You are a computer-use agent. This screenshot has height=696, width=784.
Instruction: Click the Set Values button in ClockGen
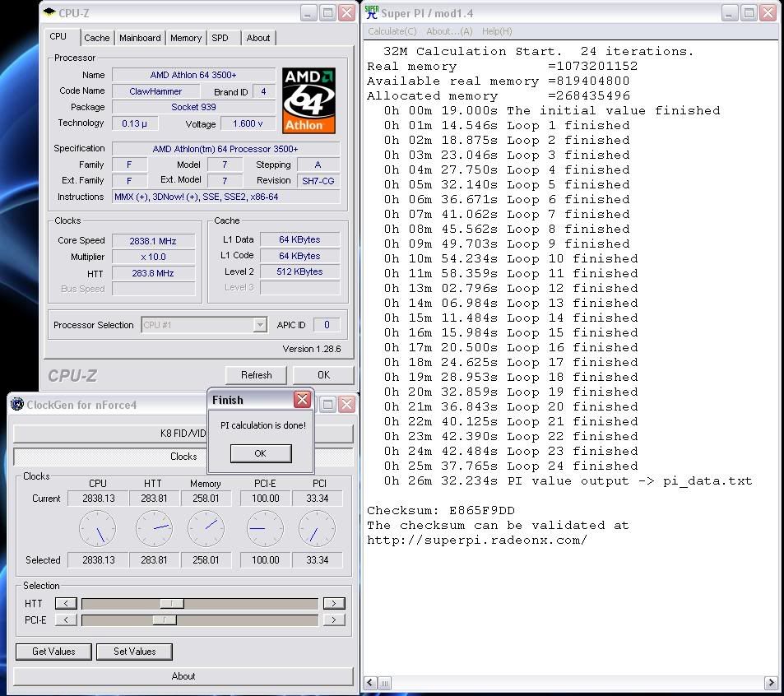[x=134, y=652]
